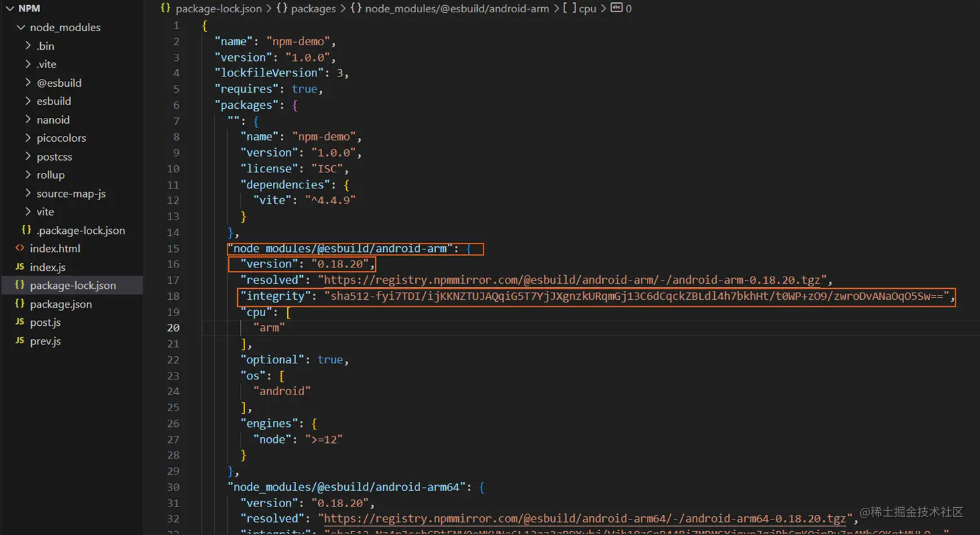Collapse the node_modules folder chevron
Screen dimensions: 980x535
pyautogui.click(x=21, y=27)
